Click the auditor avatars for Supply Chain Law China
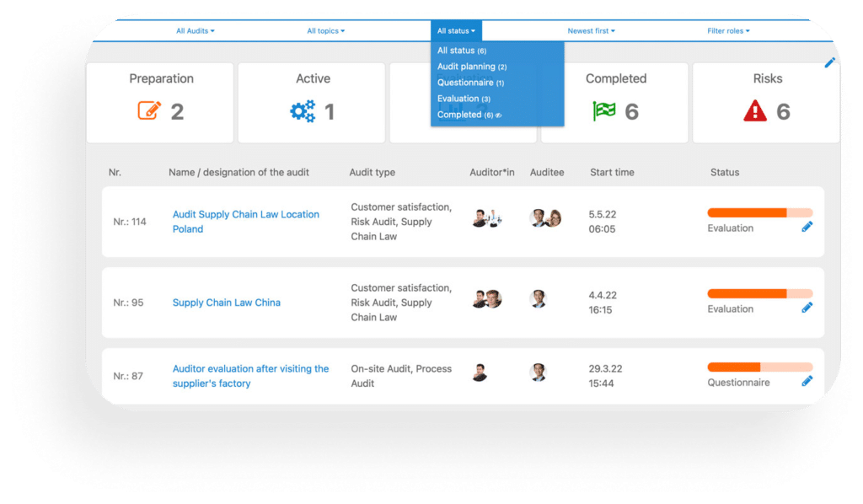This screenshot has width=863, height=504. pyautogui.click(x=487, y=299)
